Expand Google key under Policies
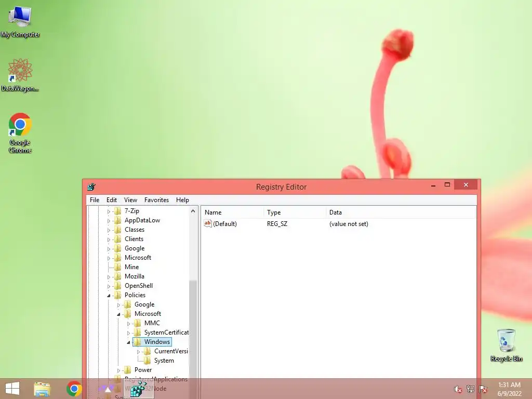Image resolution: width=532 pixels, height=399 pixels. coord(118,305)
